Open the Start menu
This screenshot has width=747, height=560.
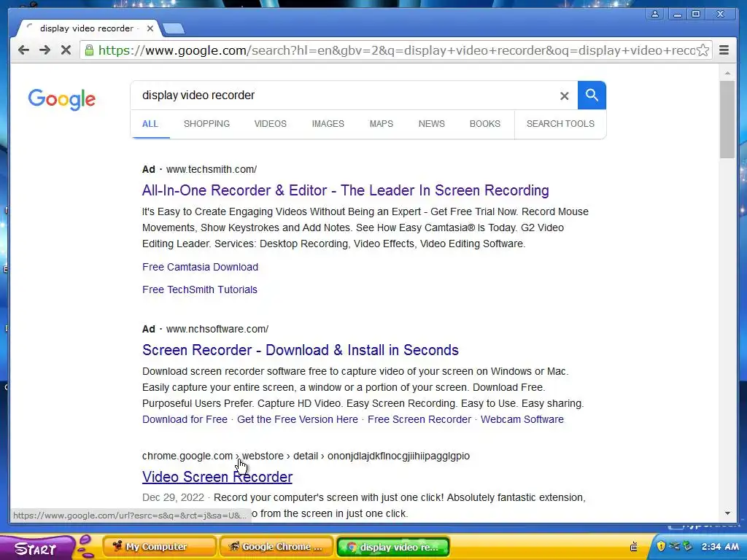36,548
